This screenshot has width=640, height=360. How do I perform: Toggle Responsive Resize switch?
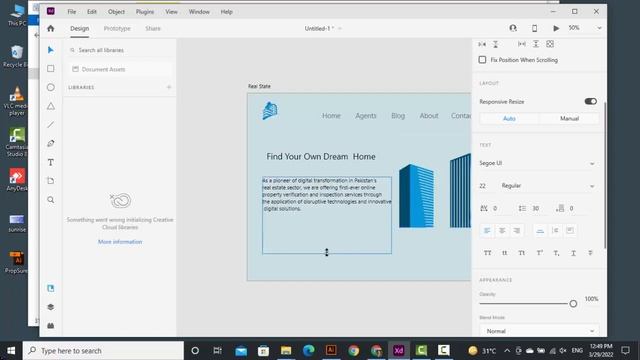(590, 101)
